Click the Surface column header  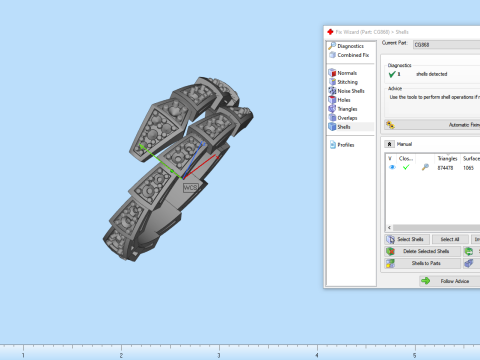[470, 158]
